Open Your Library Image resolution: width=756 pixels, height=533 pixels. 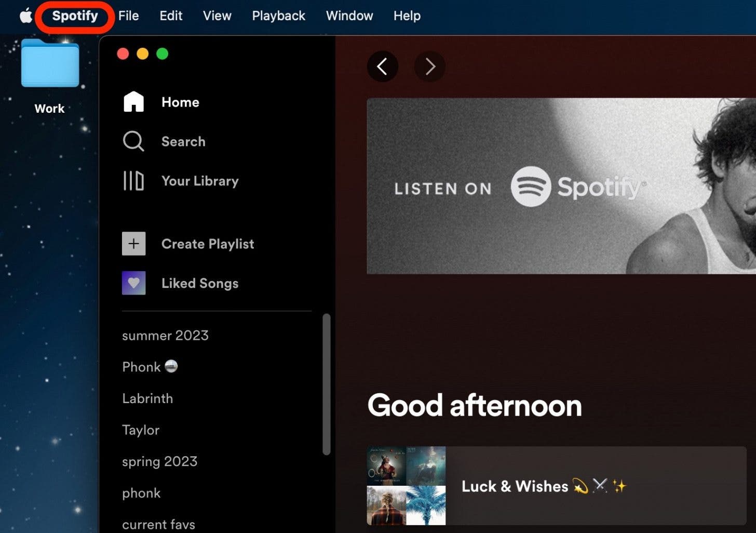200,181
